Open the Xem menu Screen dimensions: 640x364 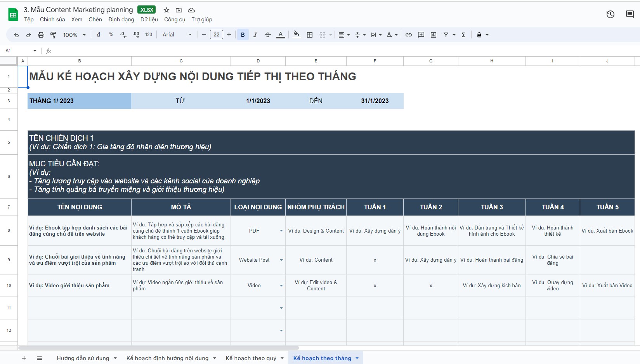pyautogui.click(x=77, y=19)
